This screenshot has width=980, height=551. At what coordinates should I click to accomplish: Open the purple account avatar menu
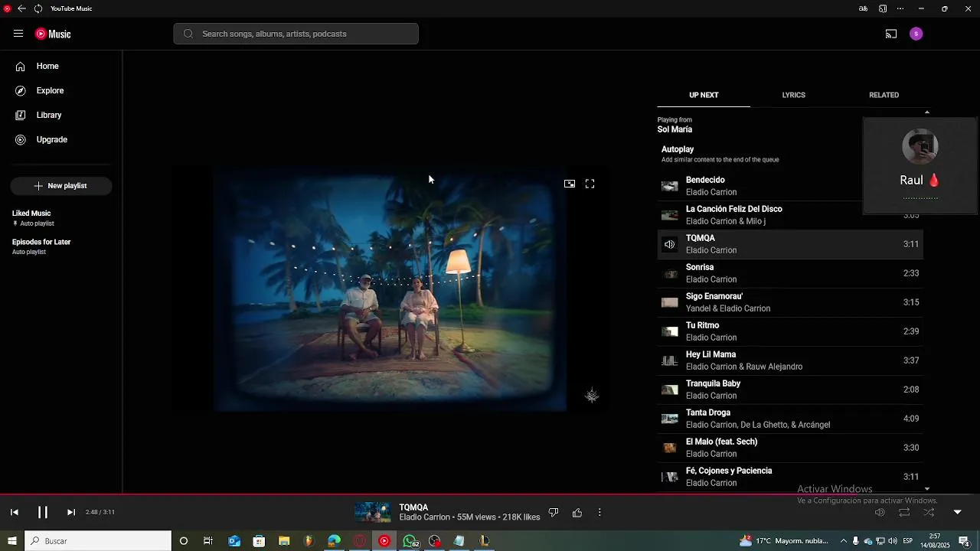pos(916,34)
